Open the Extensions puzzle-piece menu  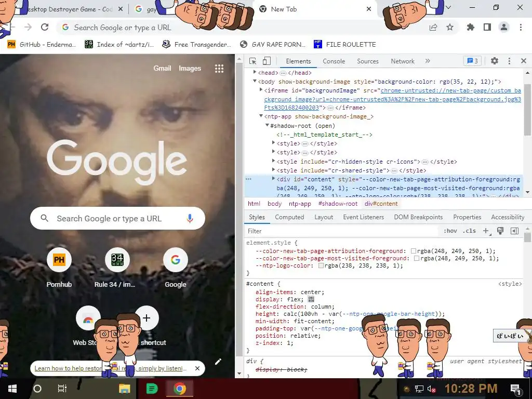point(470,27)
